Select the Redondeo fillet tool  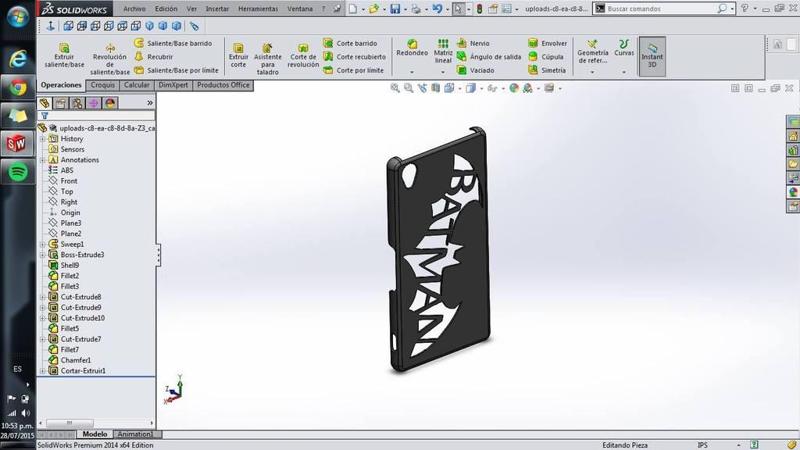pos(412,48)
